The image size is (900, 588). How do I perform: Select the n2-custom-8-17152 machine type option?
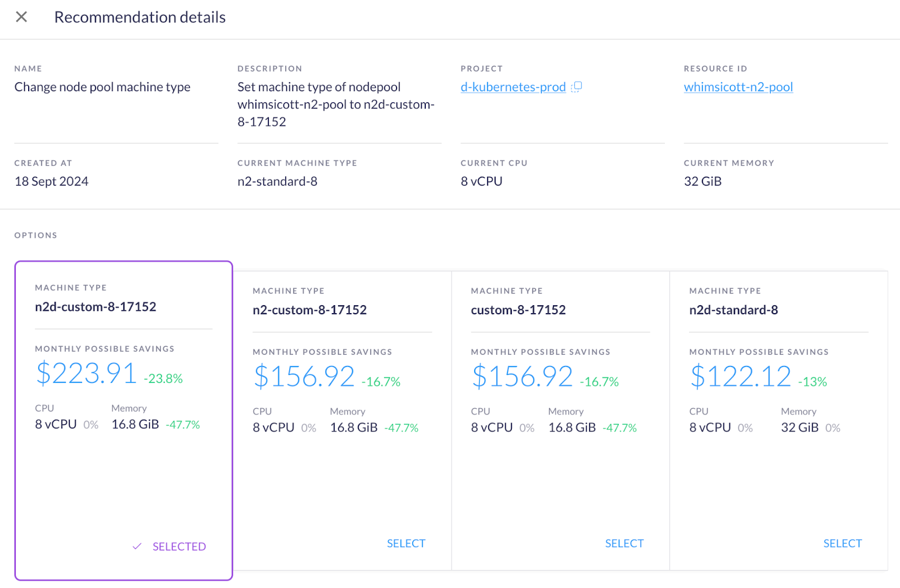pos(406,543)
